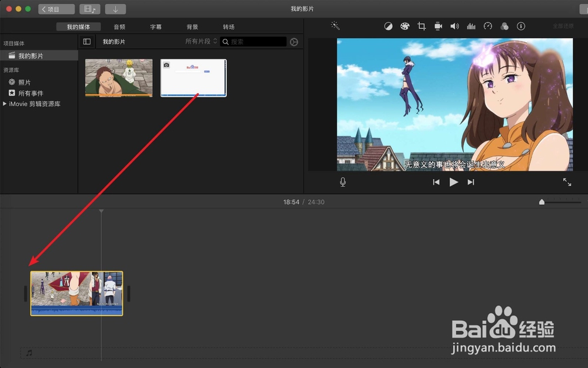Go back to Projects with 项目 button
588x368 pixels.
pyautogui.click(x=56, y=9)
